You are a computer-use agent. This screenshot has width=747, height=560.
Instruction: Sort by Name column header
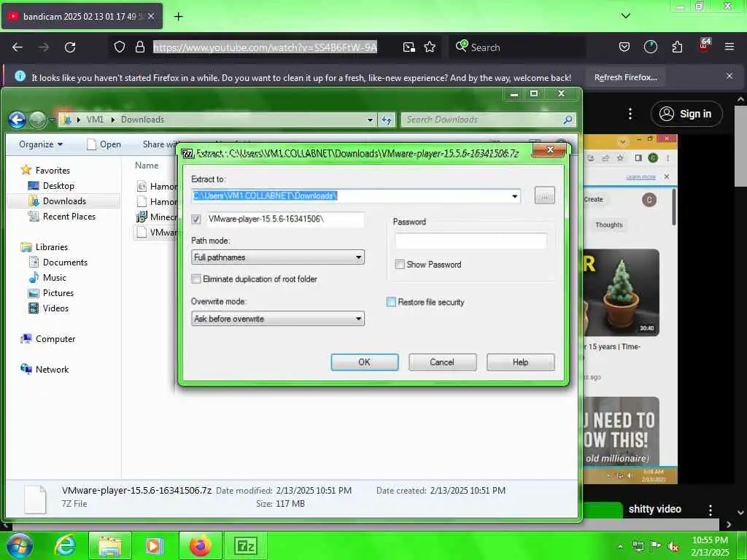tap(147, 166)
